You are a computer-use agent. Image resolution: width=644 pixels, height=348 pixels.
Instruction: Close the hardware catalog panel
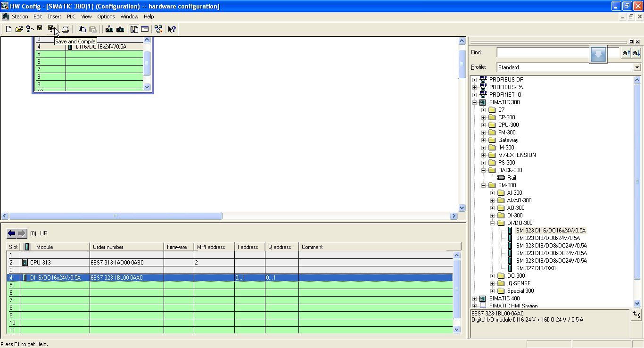point(638,41)
